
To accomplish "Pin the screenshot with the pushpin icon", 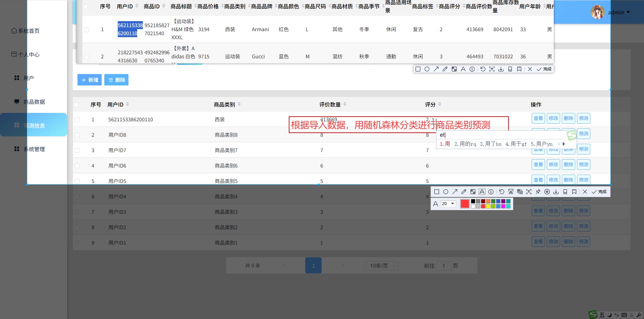I will coord(538,192).
